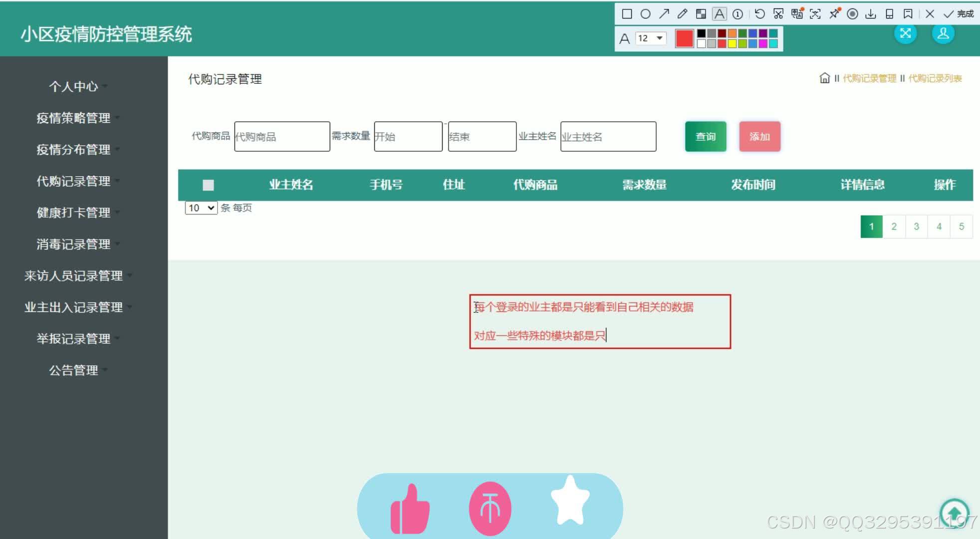
Task: Open the font size 12 dropdown
Action: [651, 38]
